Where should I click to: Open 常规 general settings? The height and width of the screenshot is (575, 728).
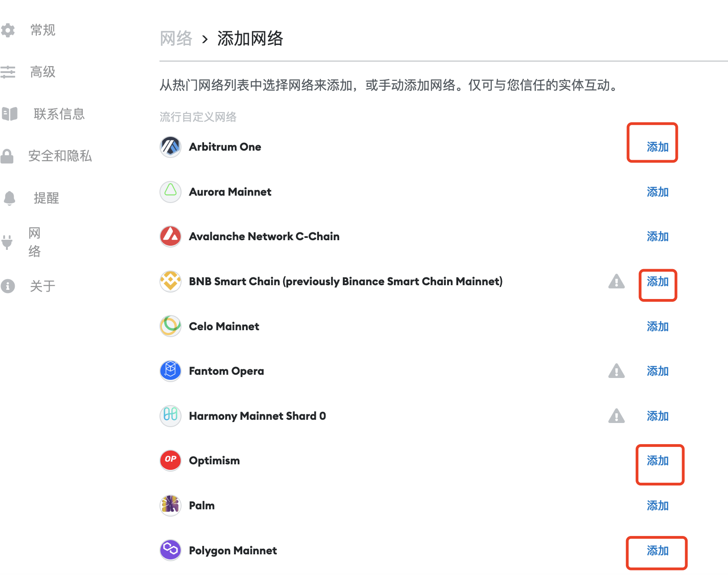coord(43,30)
